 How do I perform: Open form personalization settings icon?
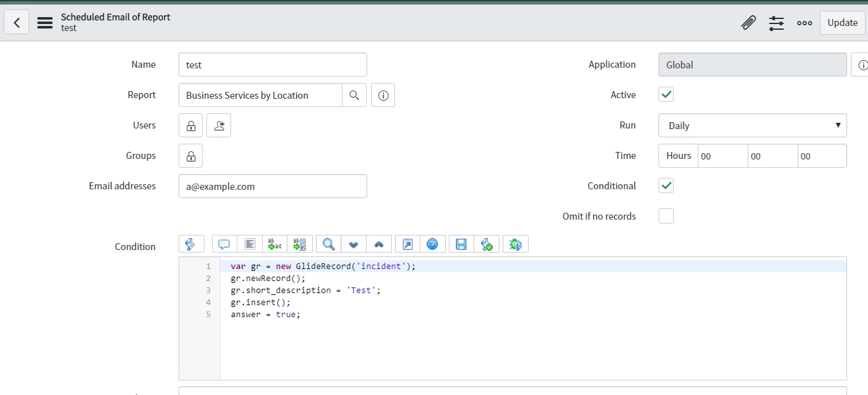776,23
